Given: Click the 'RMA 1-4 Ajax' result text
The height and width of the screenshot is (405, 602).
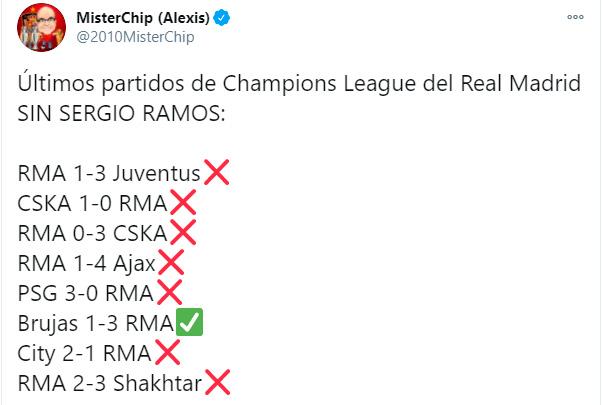Looking at the screenshot, I should coord(86,265).
